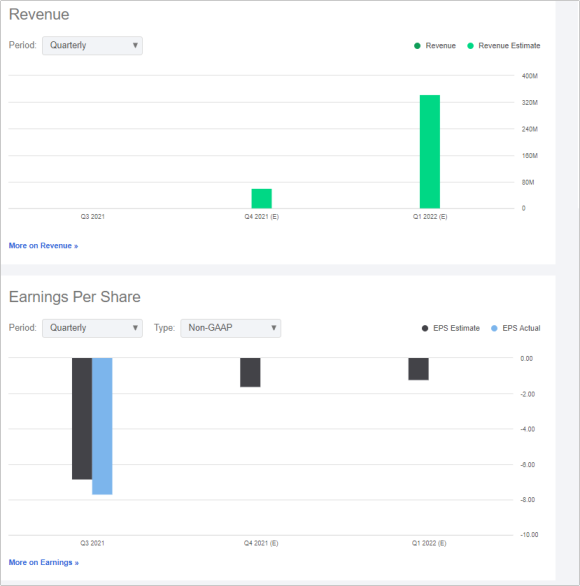Image resolution: width=580 pixels, height=586 pixels.
Task: Click the 80M axis label
Action: coord(528,182)
